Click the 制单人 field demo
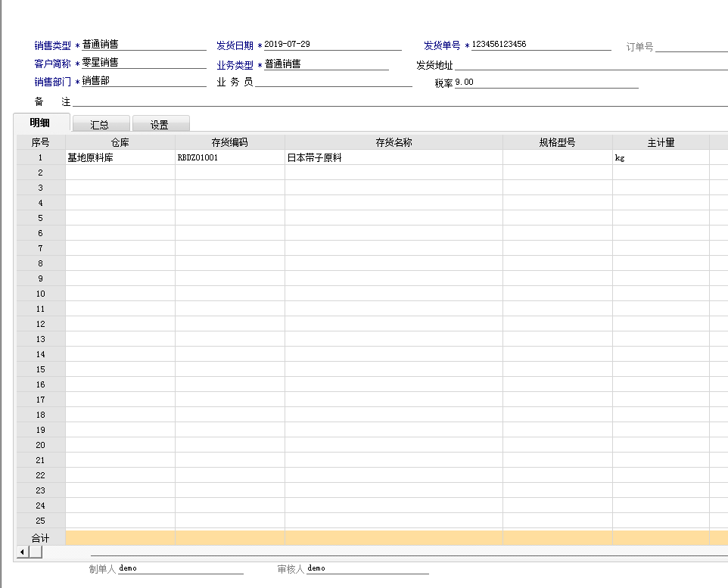The image size is (728, 588). pos(181,568)
